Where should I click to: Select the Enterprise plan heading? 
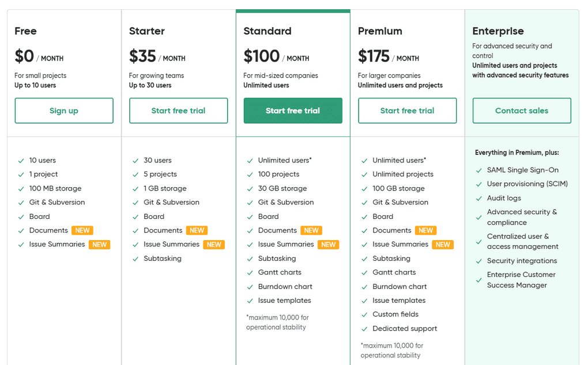(500, 31)
